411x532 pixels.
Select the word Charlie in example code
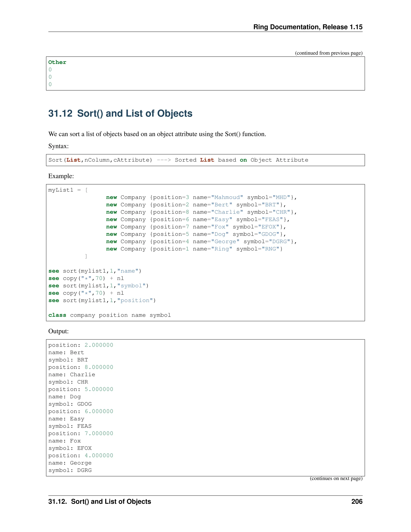click(x=227, y=212)
